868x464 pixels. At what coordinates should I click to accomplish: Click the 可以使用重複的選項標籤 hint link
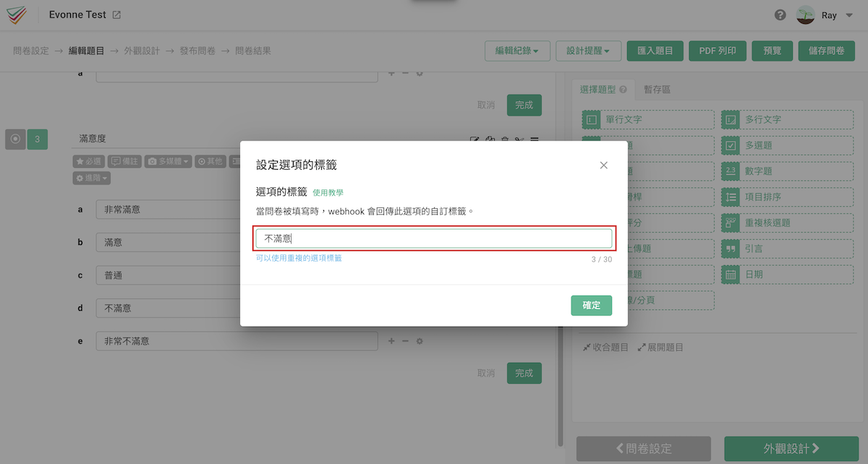click(299, 258)
